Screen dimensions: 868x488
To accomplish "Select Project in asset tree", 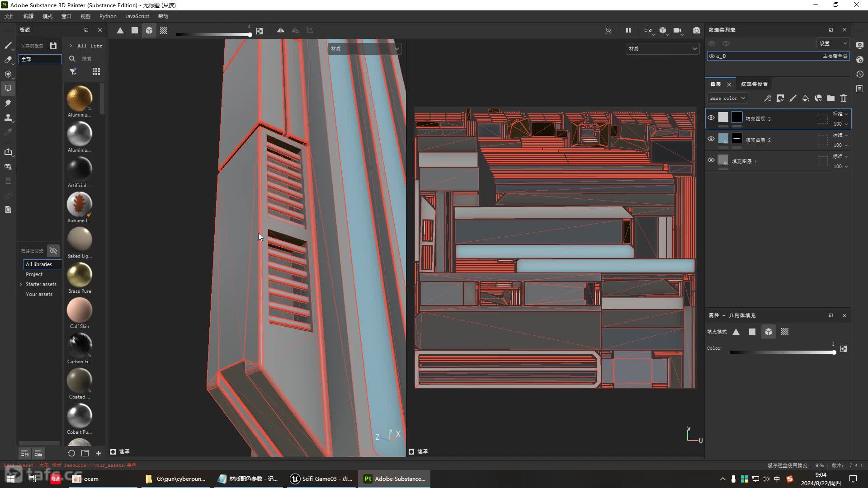I will (34, 274).
